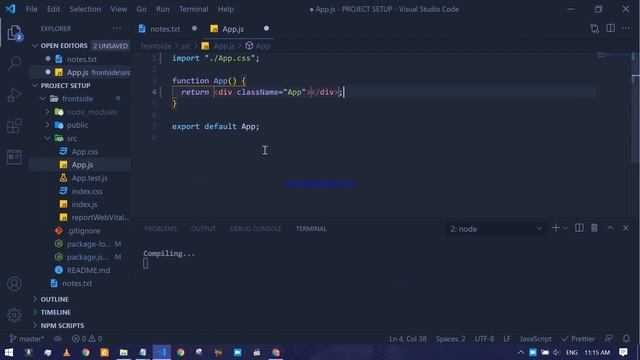
Task: Open the Windows action center icon
Action: click(x=623, y=352)
